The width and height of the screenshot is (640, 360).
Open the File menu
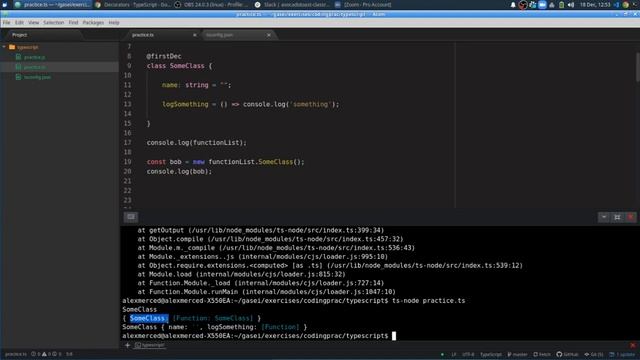tap(6, 23)
